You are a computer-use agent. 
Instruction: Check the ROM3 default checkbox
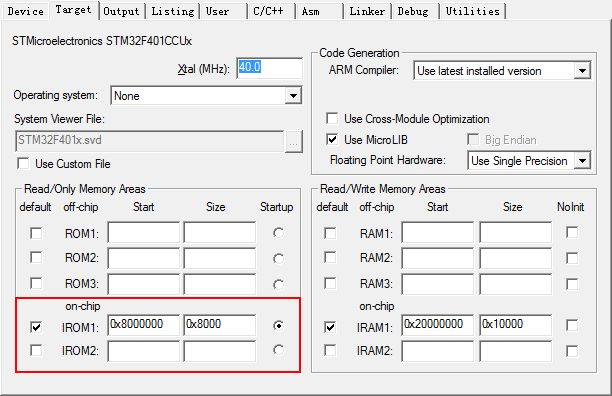click(36, 283)
